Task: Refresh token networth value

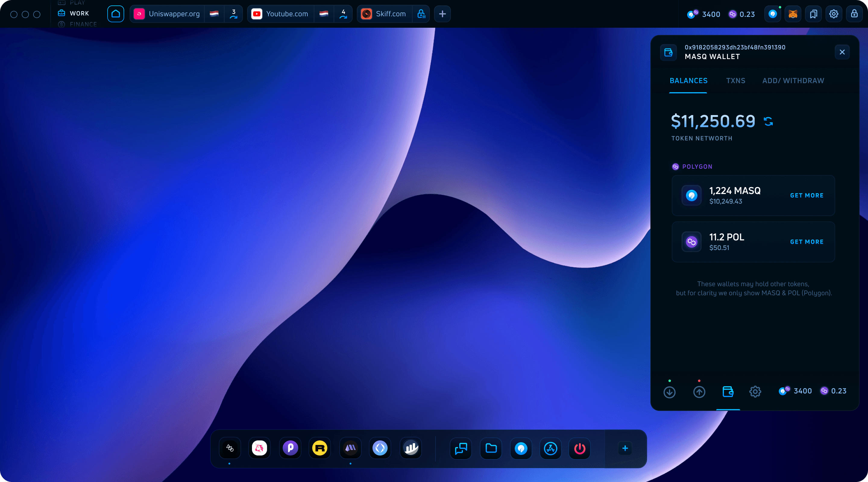Action: coord(768,121)
